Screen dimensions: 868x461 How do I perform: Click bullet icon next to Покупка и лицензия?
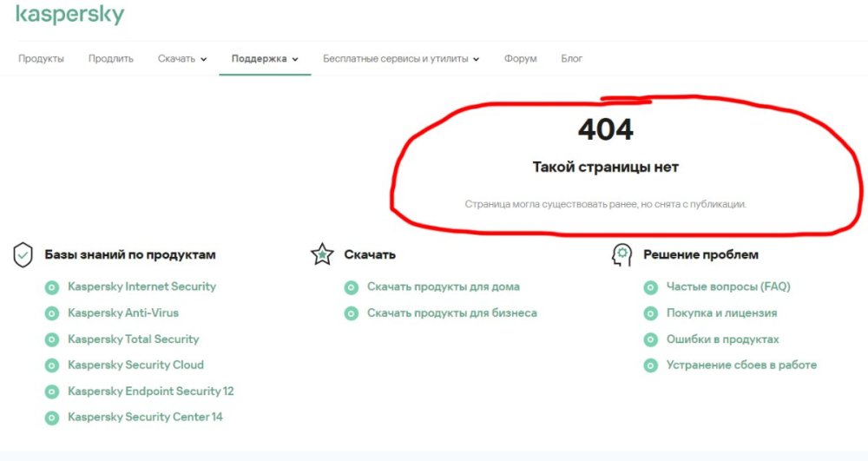(x=651, y=313)
